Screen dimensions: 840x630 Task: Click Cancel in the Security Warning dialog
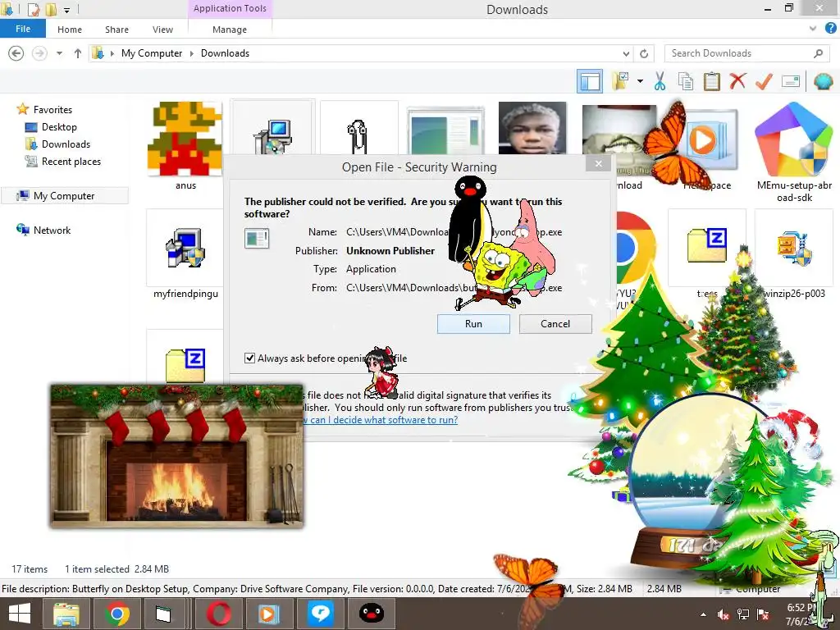tap(555, 323)
